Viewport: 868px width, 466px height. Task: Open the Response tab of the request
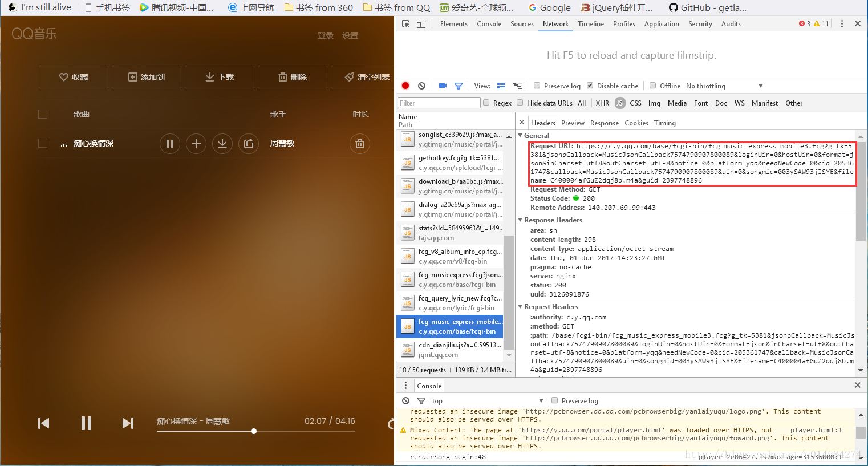point(605,123)
